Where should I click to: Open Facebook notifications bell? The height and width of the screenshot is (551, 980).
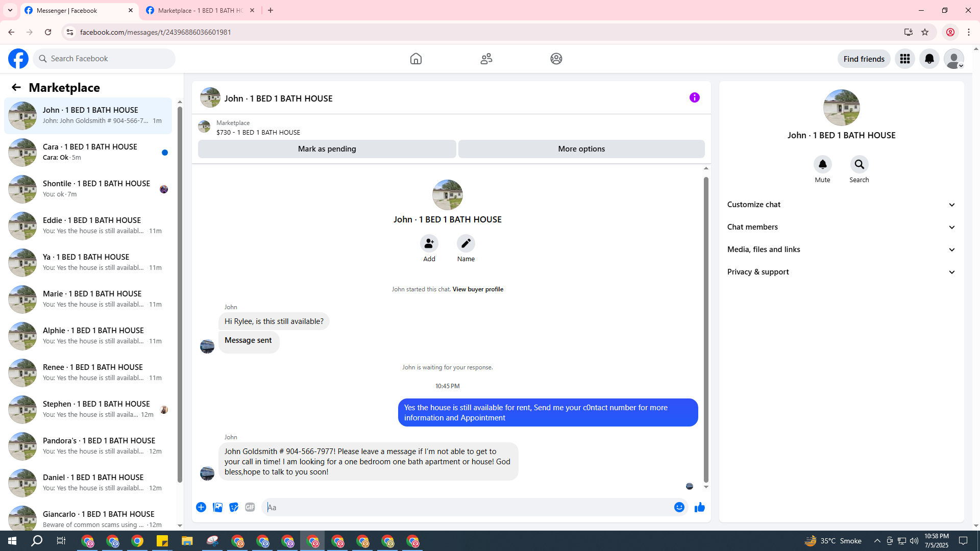tap(929, 59)
